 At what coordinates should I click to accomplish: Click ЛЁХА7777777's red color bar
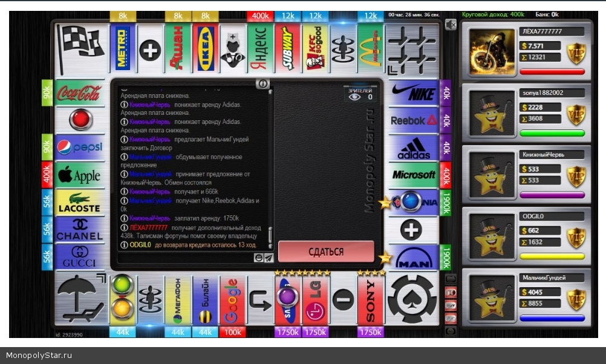coord(552,71)
